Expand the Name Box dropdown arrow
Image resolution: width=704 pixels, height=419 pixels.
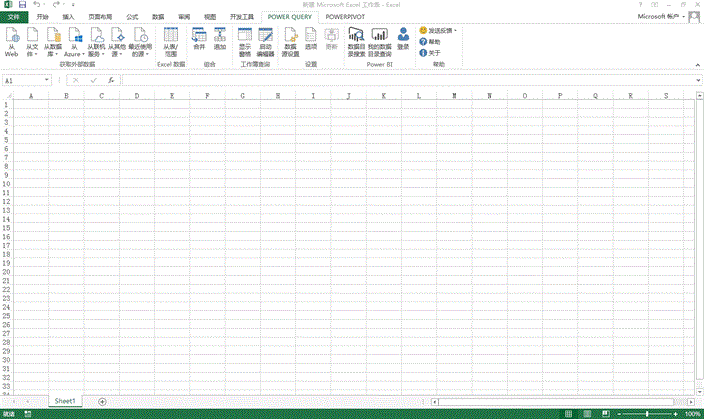coord(47,80)
